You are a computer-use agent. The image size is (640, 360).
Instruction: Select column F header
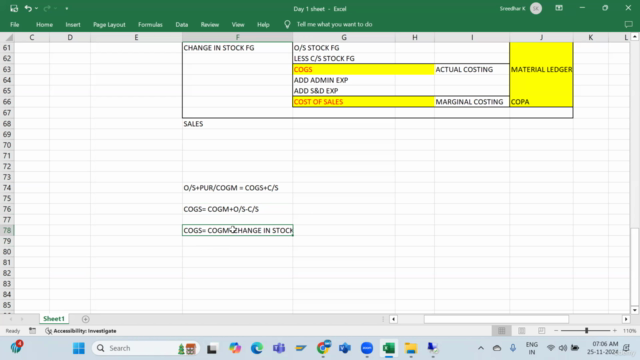238,38
